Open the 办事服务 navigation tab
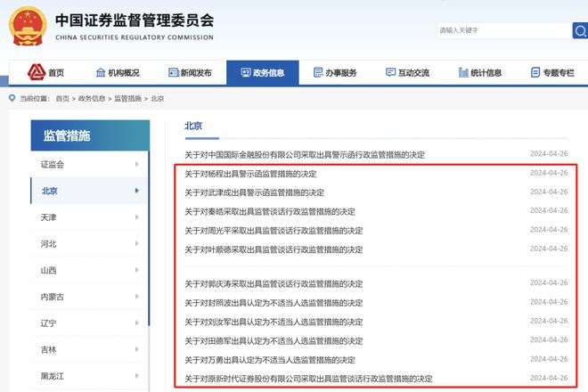This screenshot has height=392, width=588. 335,72
